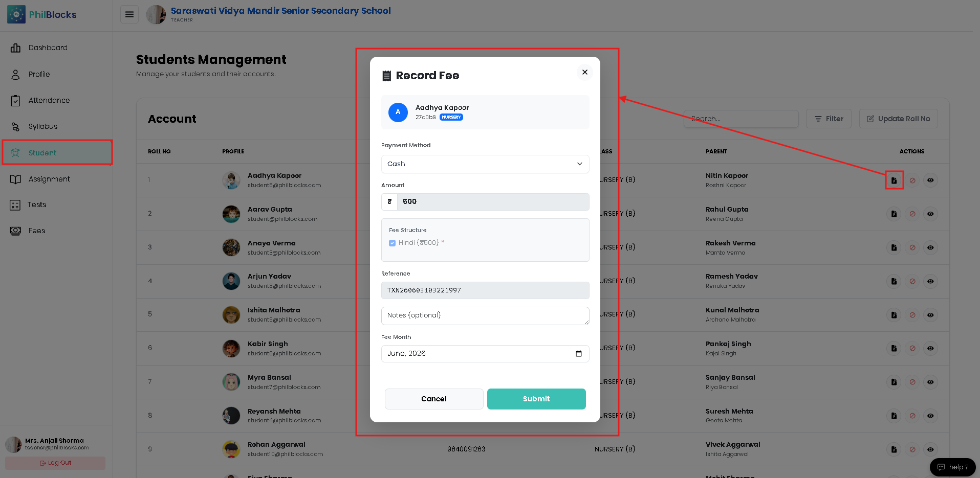Open the hamburger menu in header
The image size is (980, 478).
pos(129,14)
